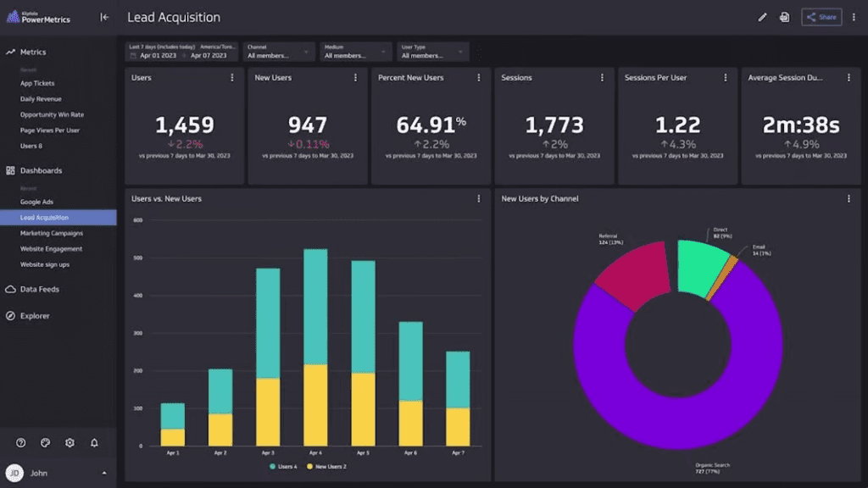
Task: Click the edit pencil icon in the header
Action: [x=760, y=16]
